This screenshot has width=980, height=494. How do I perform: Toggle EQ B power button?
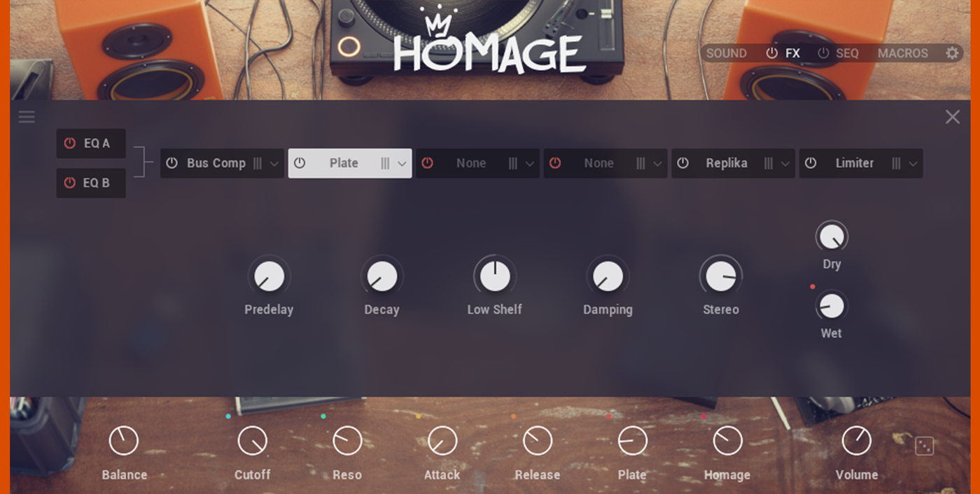69,183
